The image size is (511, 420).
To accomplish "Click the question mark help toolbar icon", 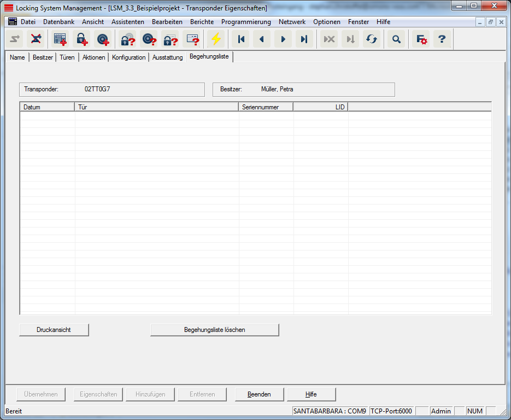I will (x=442, y=39).
